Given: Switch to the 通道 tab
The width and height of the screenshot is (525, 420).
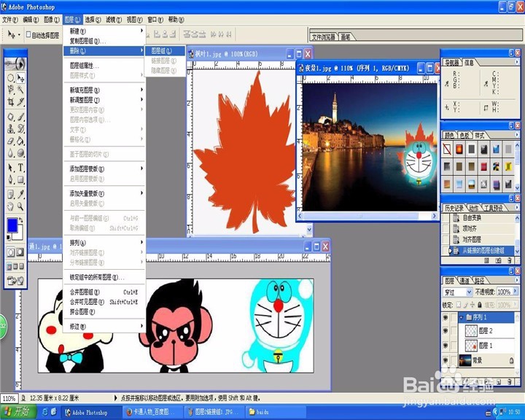Looking at the screenshot, I should 464,281.
